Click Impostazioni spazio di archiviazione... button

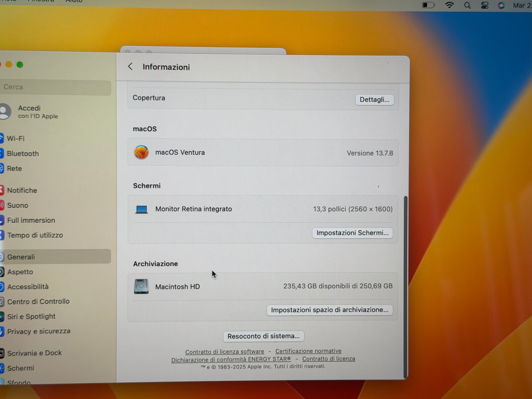pyautogui.click(x=329, y=310)
